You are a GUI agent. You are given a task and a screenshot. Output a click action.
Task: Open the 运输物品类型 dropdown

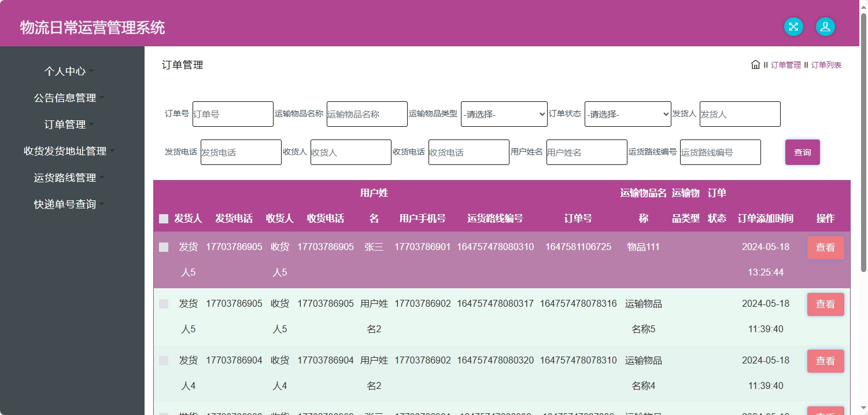click(504, 114)
